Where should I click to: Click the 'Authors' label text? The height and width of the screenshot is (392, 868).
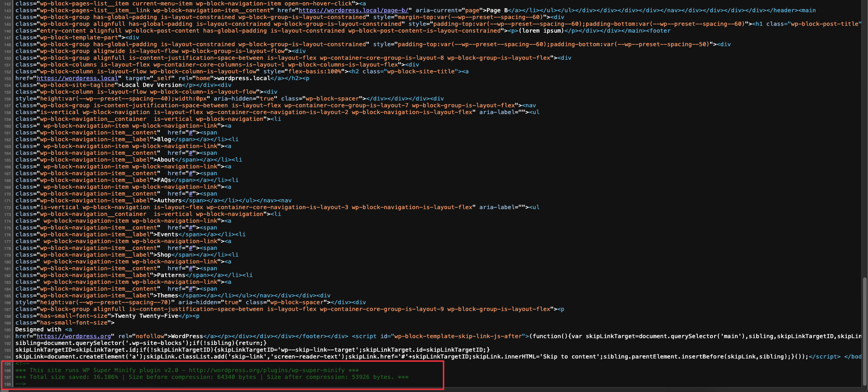point(169,200)
